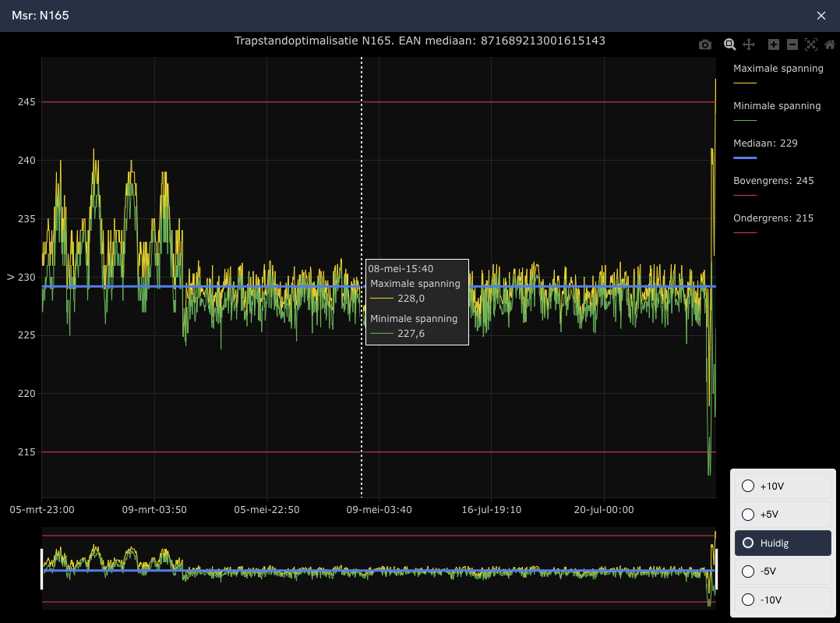Select the Huidig radio option
This screenshot has width=840, height=623.
pyautogui.click(x=748, y=543)
